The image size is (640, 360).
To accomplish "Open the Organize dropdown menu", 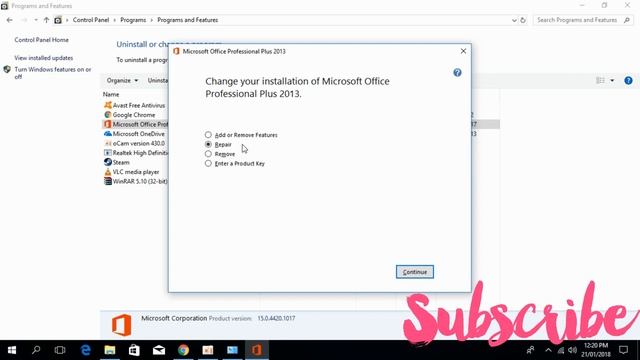I will (x=122, y=80).
